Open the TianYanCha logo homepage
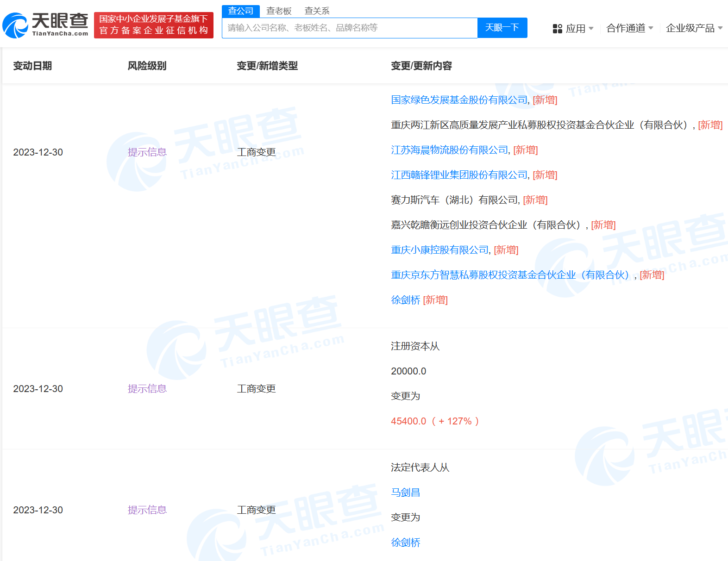 point(45,25)
